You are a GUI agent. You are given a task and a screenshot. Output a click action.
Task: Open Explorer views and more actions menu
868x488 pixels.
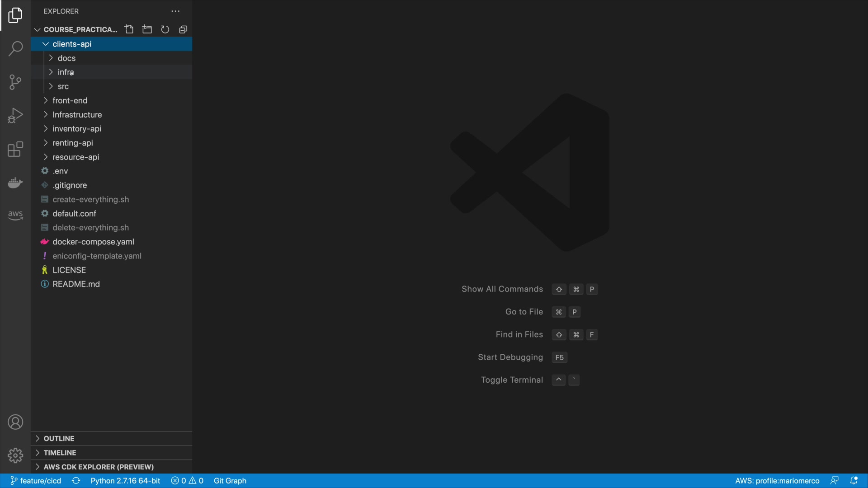[175, 11]
